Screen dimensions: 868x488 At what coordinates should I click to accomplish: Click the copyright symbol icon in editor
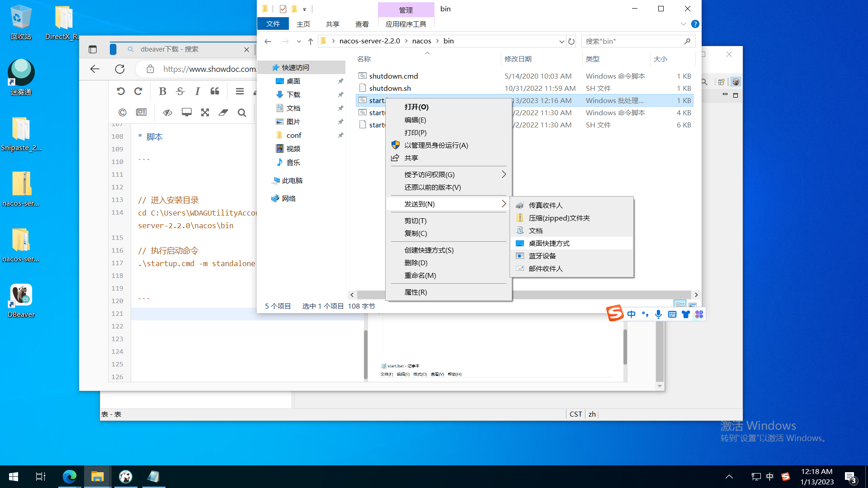[123, 113]
